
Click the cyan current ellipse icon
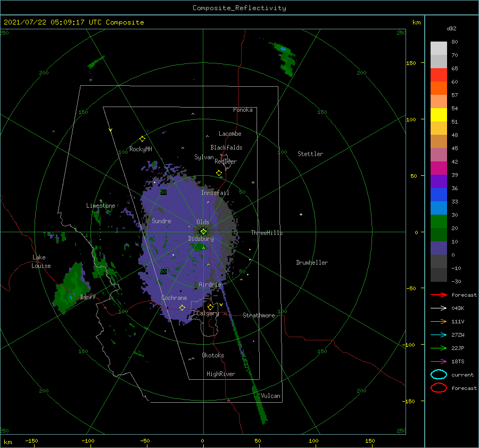[439, 374]
